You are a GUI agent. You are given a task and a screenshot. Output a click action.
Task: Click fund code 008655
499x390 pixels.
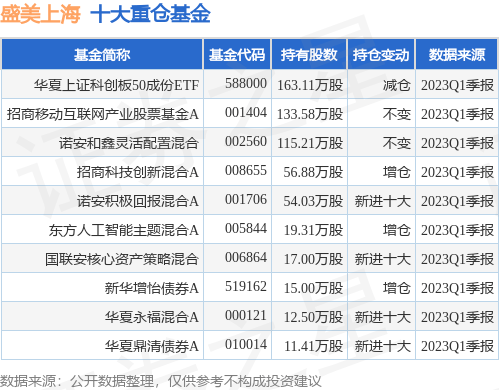[x=246, y=171]
